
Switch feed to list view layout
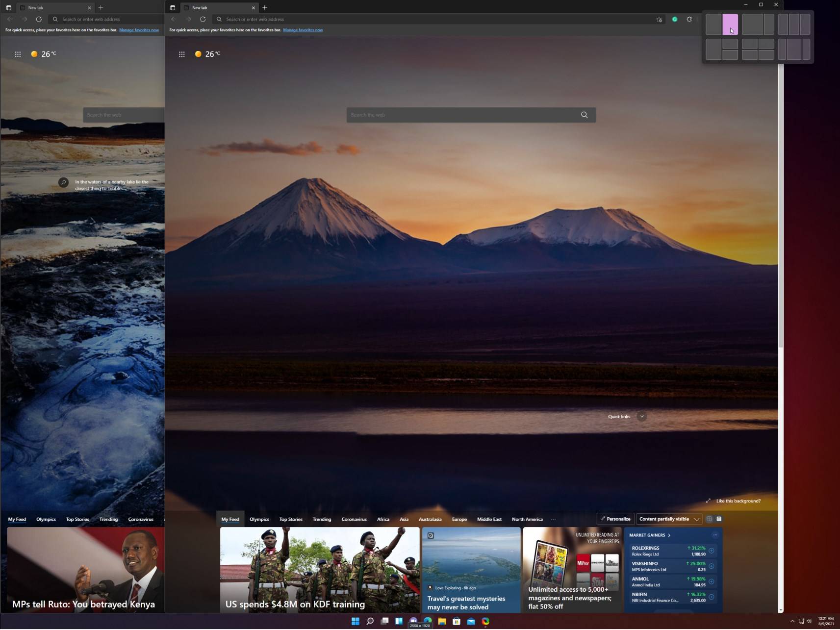(x=719, y=519)
